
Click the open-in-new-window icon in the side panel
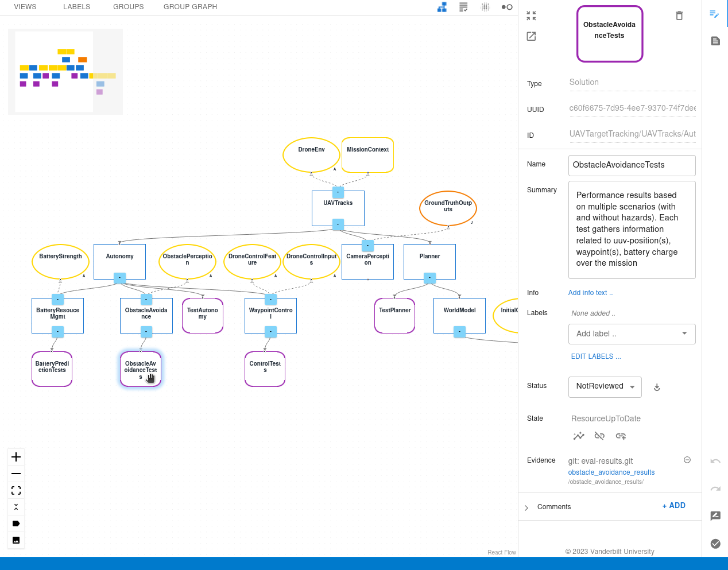[531, 36]
